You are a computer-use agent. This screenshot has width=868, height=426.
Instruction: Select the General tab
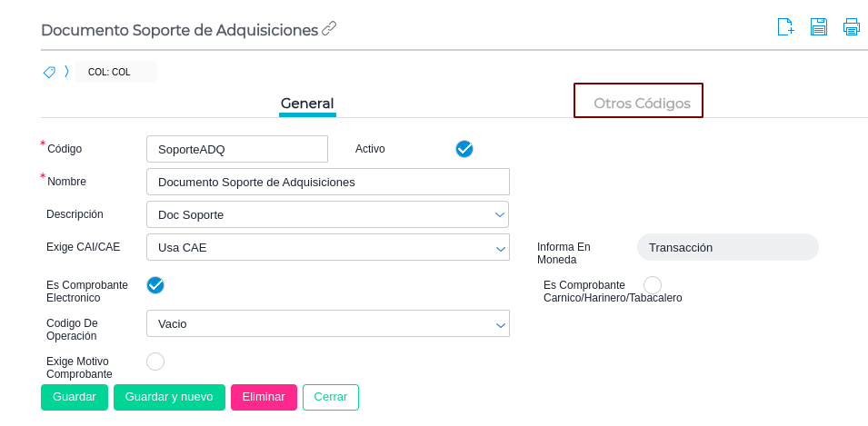307,104
